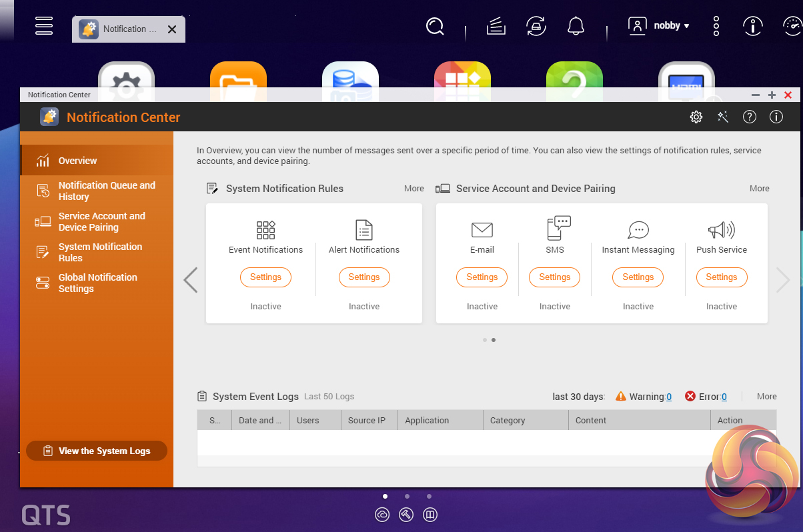Open the storage database desktop icon
The width and height of the screenshot is (803, 532).
click(350, 75)
